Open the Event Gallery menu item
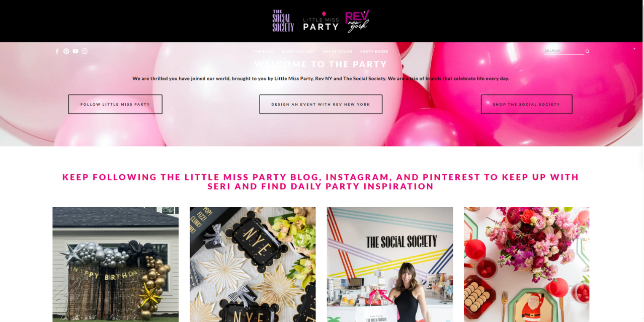 point(298,51)
